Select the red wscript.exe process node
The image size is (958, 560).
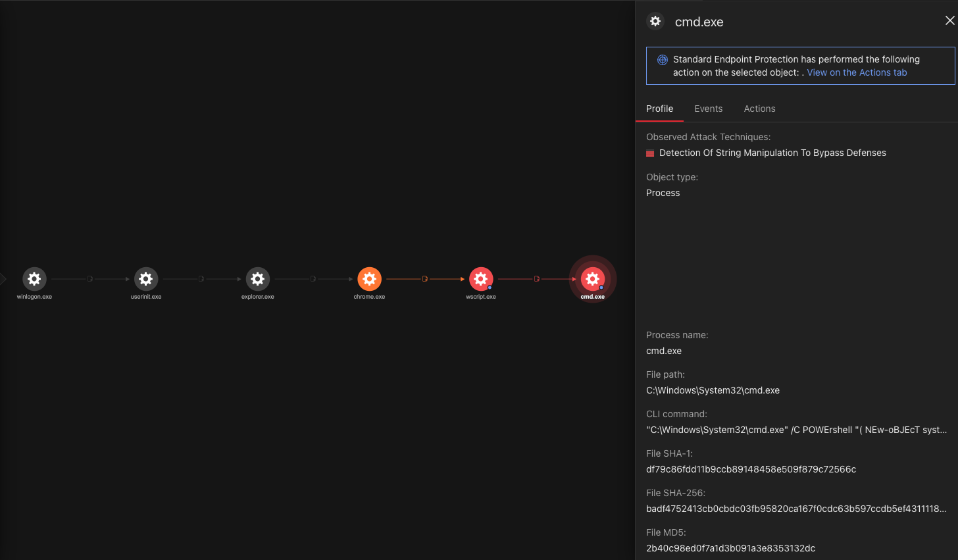point(481,279)
